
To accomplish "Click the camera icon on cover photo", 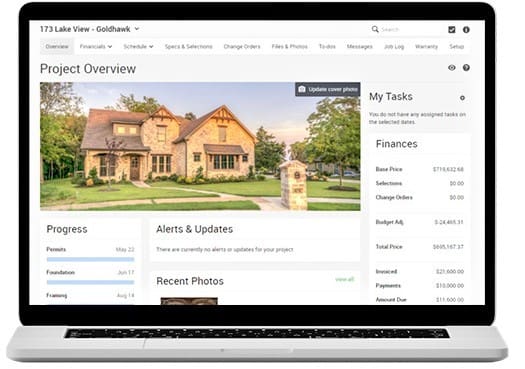I will click(x=302, y=89).
